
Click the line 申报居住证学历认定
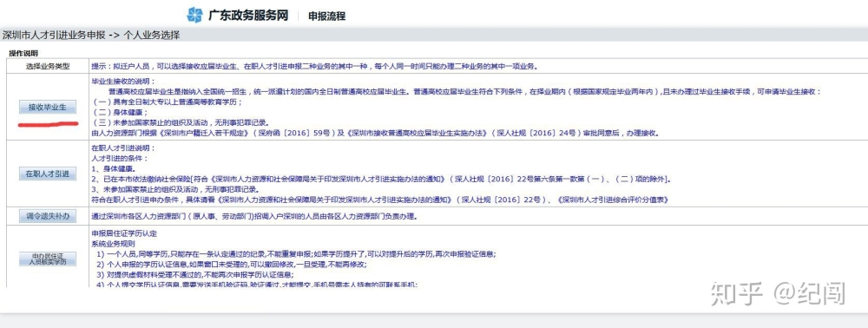tap(124, 233)
